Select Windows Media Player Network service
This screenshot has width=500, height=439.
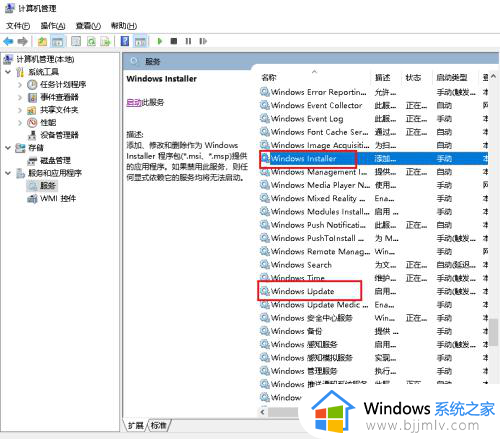click(374, 185)
